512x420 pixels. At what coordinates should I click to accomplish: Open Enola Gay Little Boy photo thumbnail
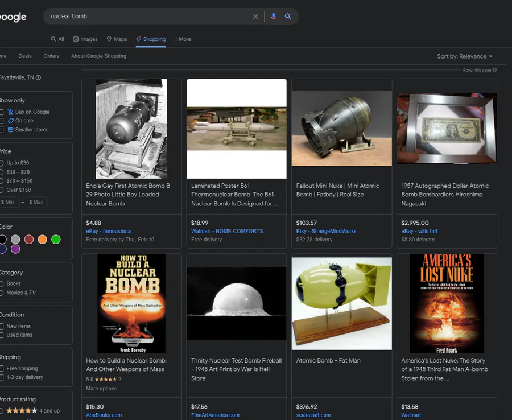(131, 129)
